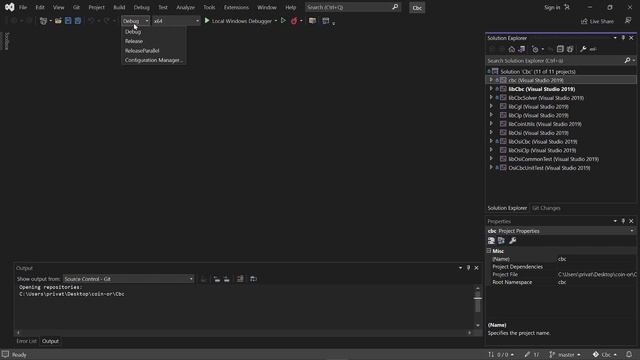Click the Project Dependencies property row

(561, 267)
